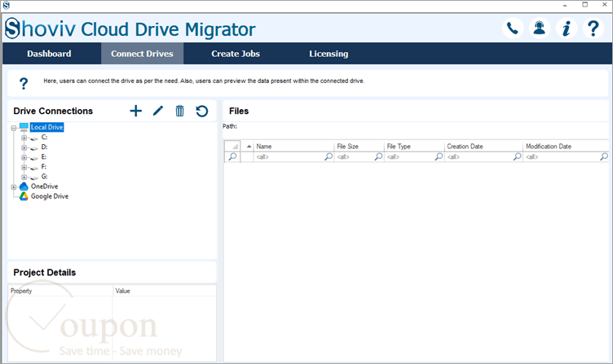
Task: Add a new drive connection
Action: 135,111
